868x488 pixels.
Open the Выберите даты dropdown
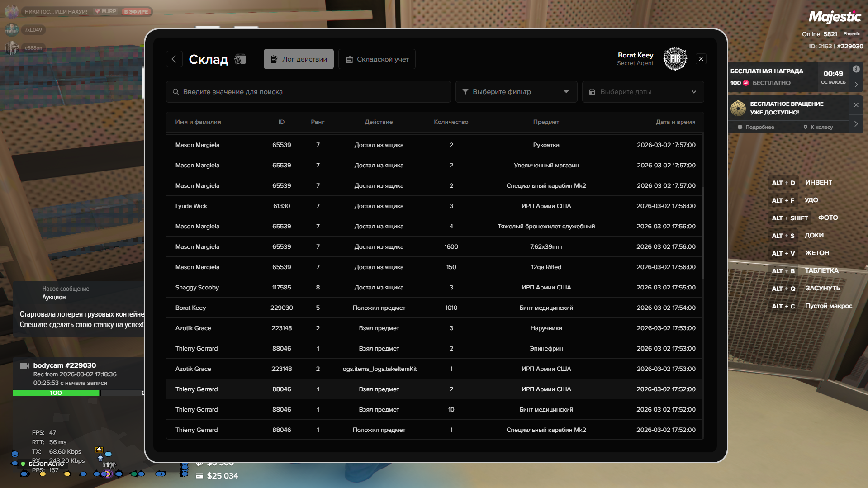coord(642,92)
